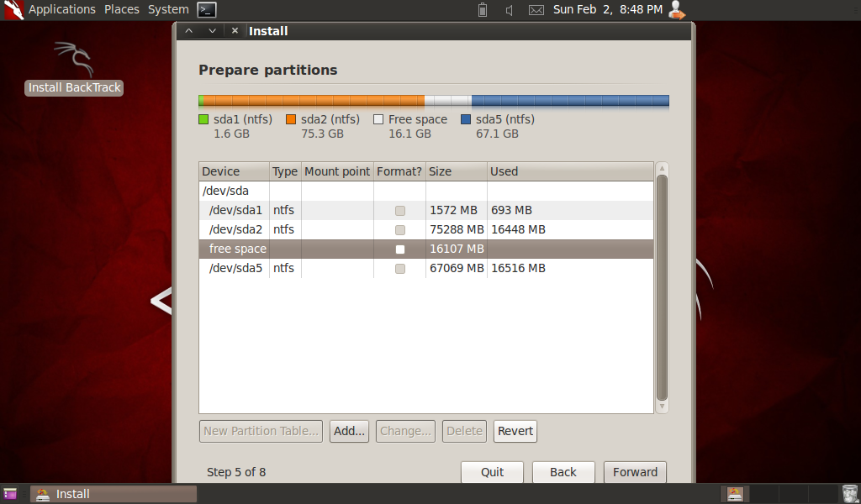Click the Install window down arrow button
The width and height of the screenshot is (861, 504).
tap(212, 31)
